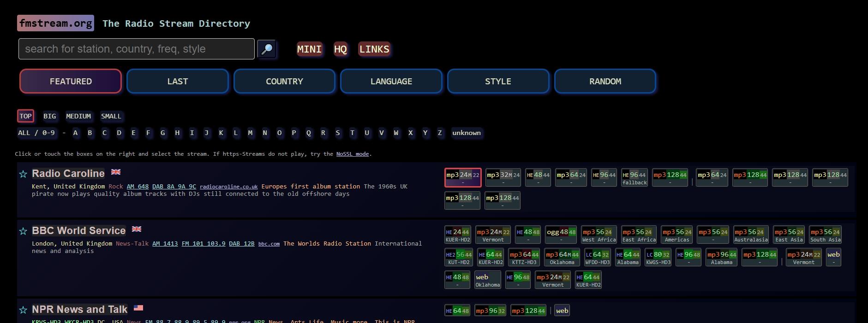The height and width of the screenshot is (323, 868).
Task: Play BBC mp3 56 West Africa stream
Action: [x=599, y=235]
